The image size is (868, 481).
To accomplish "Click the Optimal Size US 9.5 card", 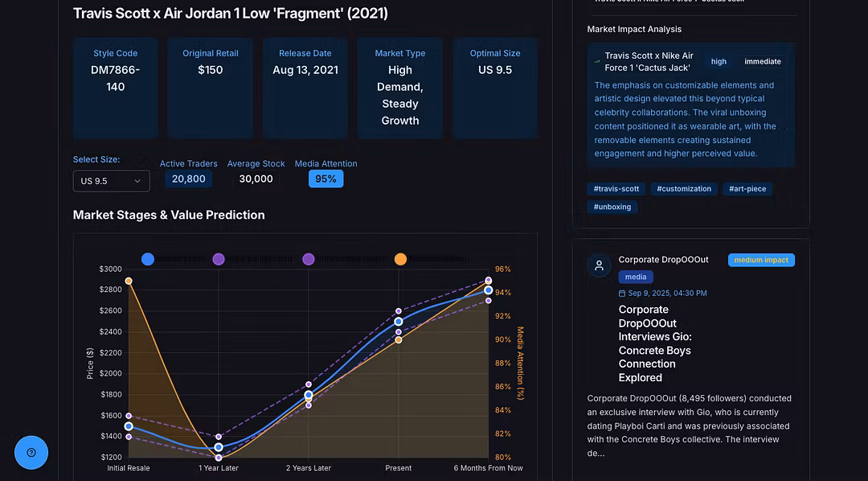I will pyautogui.click(x=495, y=87).
